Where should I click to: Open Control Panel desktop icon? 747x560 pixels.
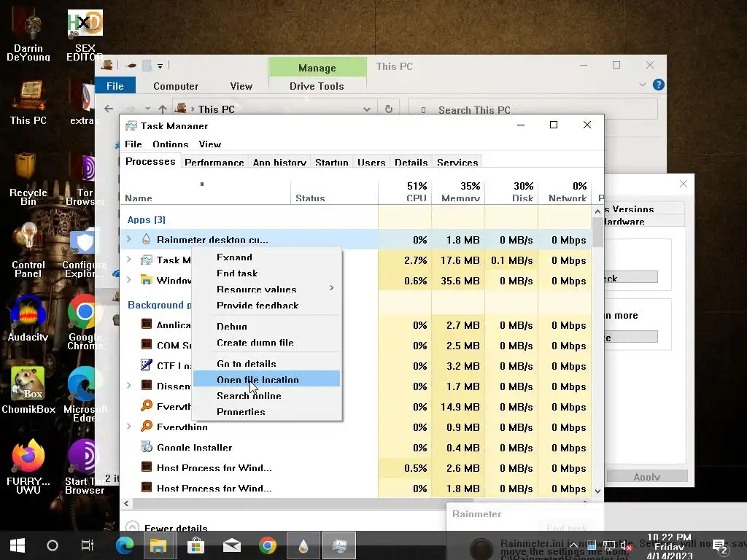point(28,250)
